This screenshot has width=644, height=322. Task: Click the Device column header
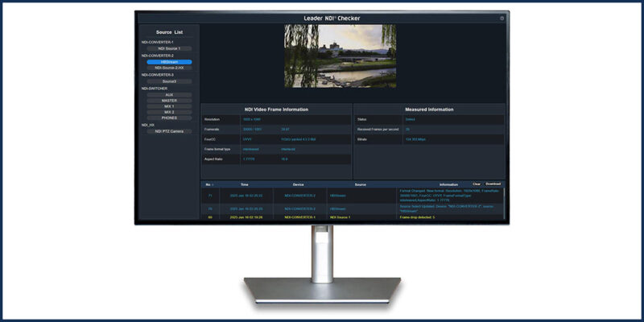point(298,185)
